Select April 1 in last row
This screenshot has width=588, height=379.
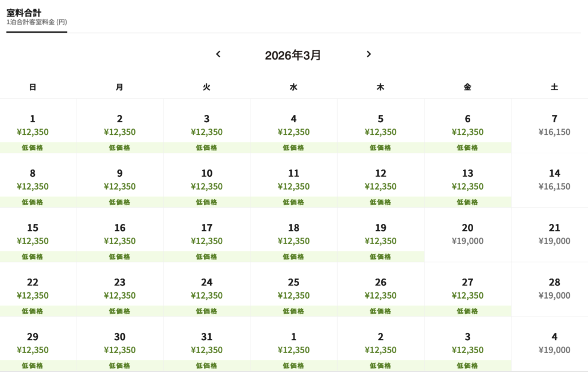(293, 344)
